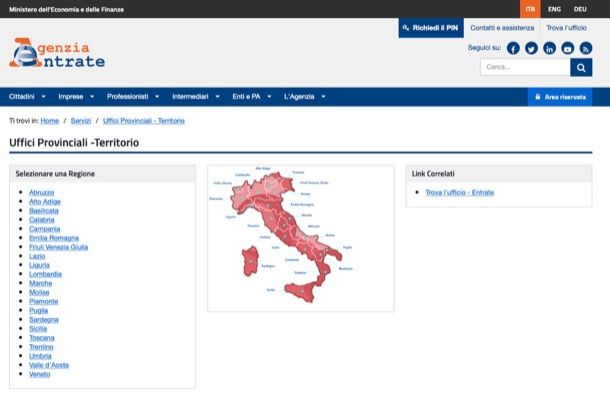Viewport: 610px width, 398px height.
Task: Expand the Cittadini dropdown menu
Action: tap(27, 96)
